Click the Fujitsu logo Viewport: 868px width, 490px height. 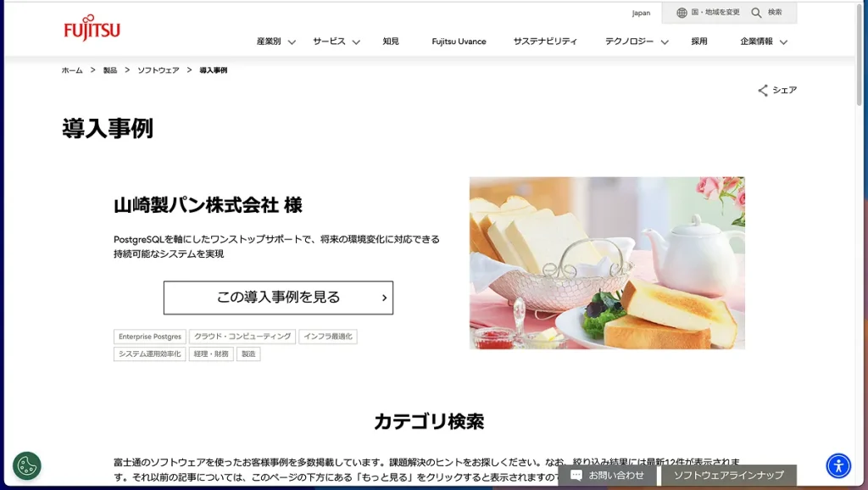[92, 28]
